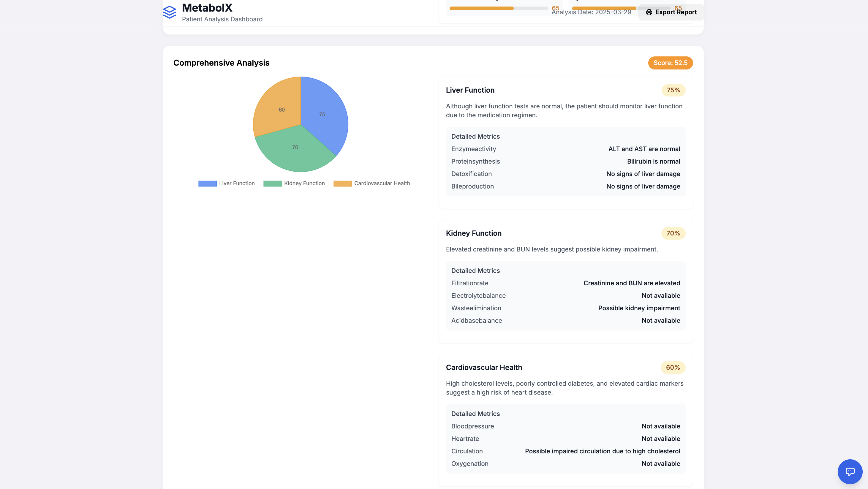Image resolution: width=868 pixels, height=489 pixels.
Task: Click the 60% Cardiovascular Health badge
Action: tap(673, 367)
